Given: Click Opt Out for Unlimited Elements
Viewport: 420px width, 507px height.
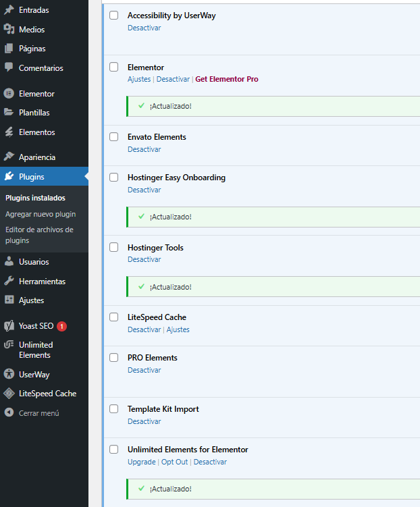Looking at the screenshot, I should 175,462.
